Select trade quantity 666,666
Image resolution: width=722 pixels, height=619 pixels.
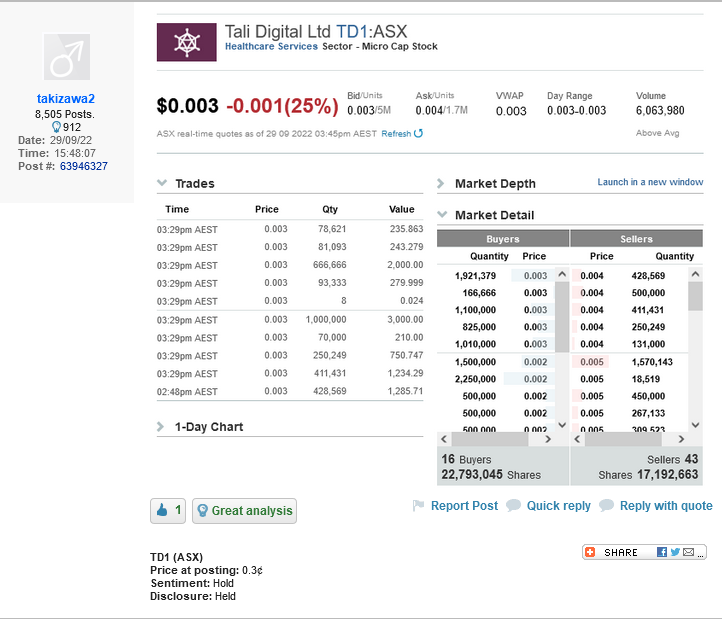[x=330, y=265]
